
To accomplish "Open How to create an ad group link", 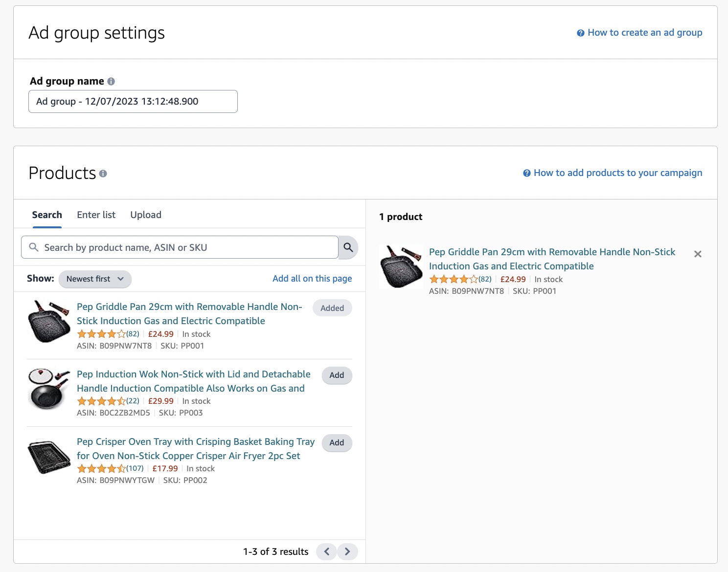I will point(645,33).
